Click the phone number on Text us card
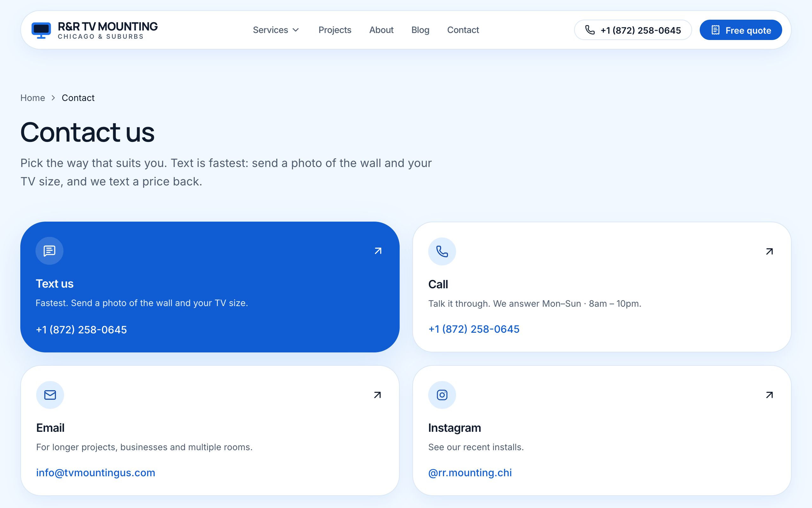The width and height of the screenshot is (812, 508). 81,330
